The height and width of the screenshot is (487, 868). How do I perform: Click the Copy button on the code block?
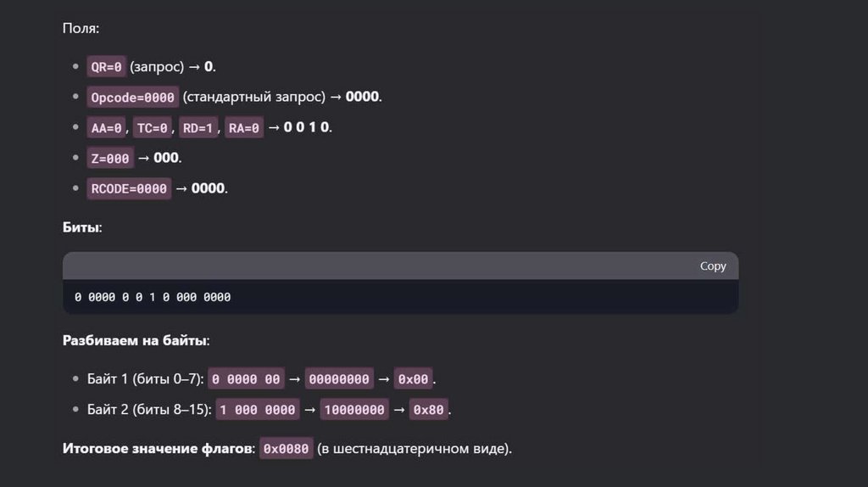(x=713, y=266)
